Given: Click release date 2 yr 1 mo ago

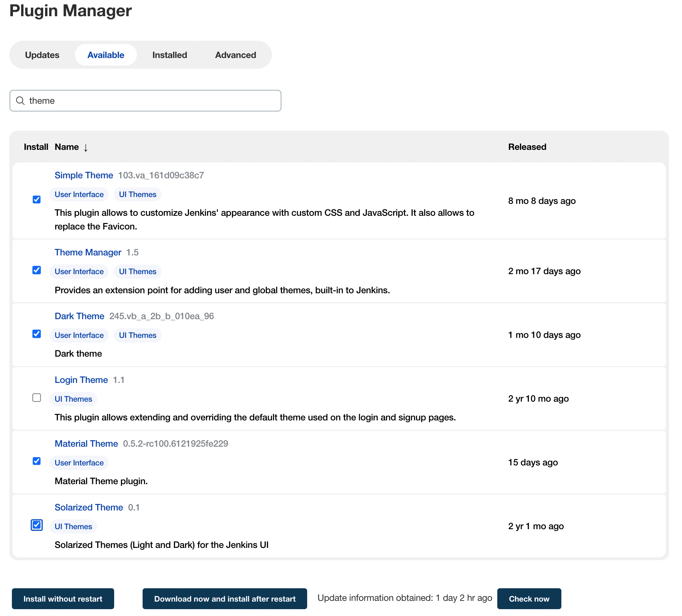Looking at the screenshot, I should point(536,526).
